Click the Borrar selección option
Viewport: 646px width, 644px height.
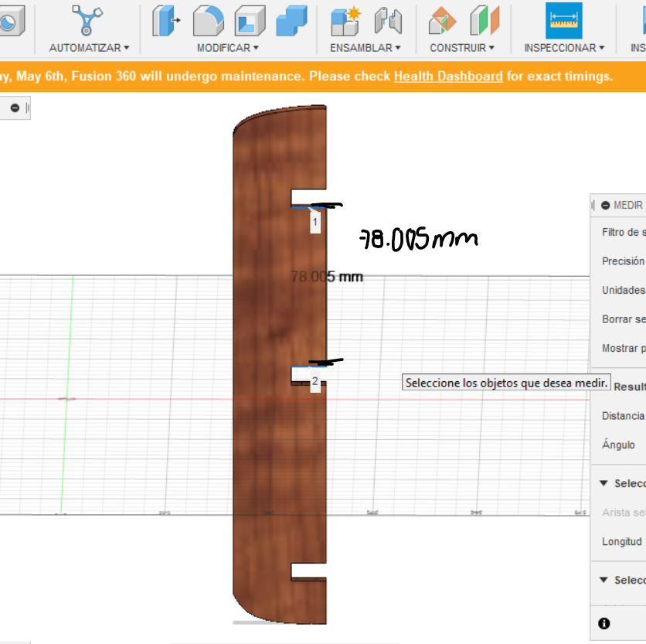point(624,319)
